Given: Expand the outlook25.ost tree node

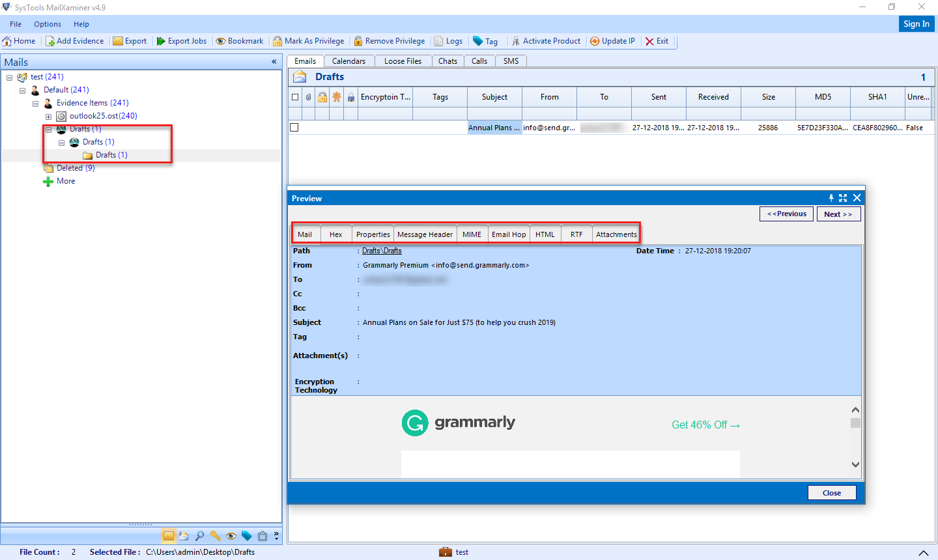Looking at the screenshot, I should [49, 116].
